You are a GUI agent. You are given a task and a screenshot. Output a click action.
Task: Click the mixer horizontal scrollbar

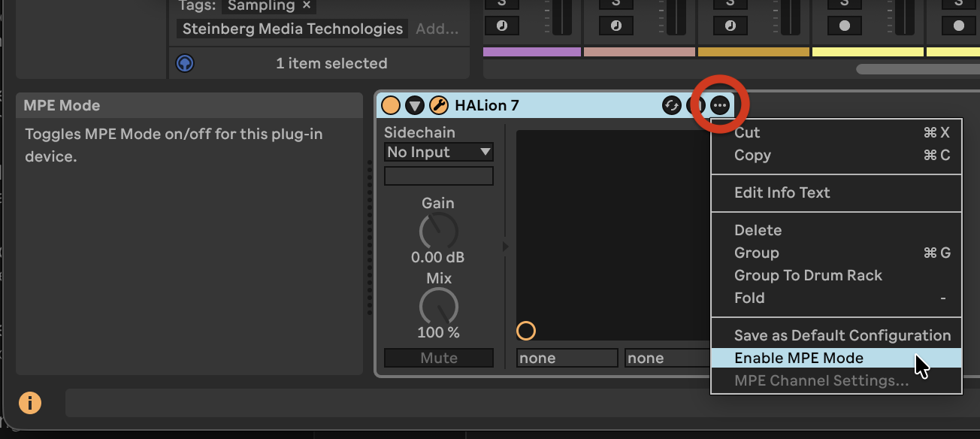(918, 69)
